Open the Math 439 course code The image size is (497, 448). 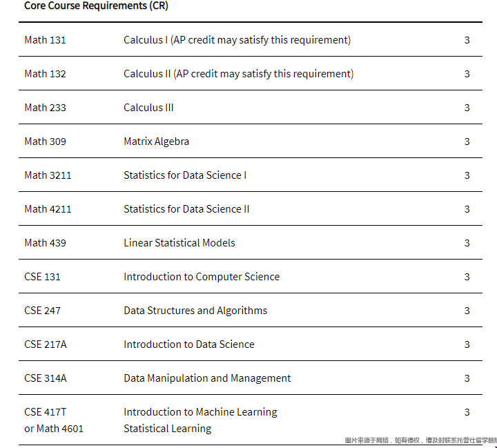point(45,243)
